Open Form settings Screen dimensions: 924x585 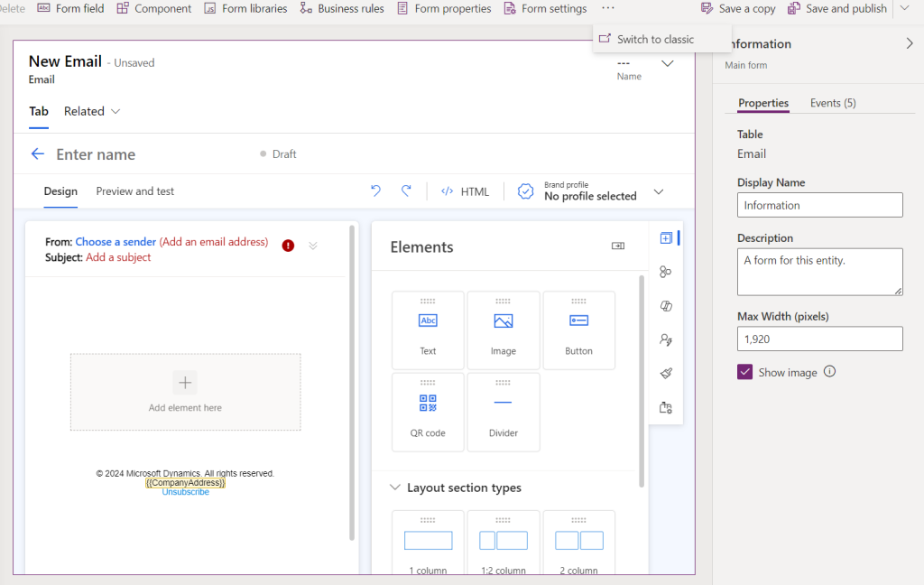pos(546,8)
